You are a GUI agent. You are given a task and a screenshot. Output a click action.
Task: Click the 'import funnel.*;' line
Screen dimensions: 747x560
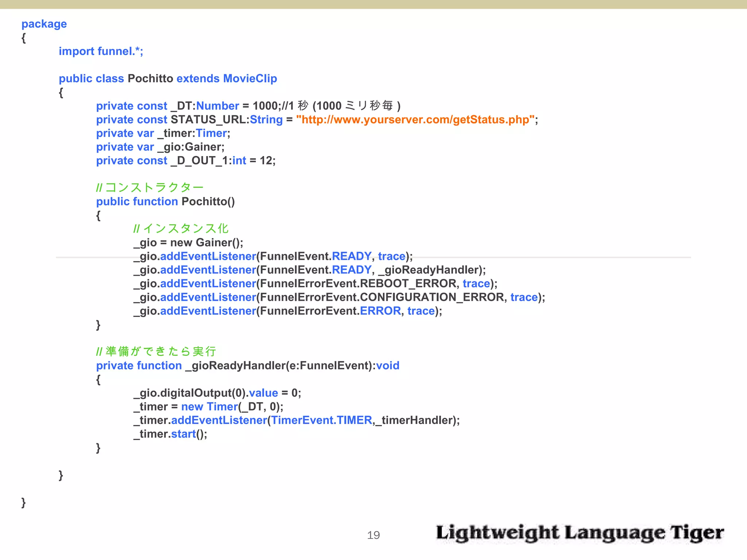click(101, 51)
